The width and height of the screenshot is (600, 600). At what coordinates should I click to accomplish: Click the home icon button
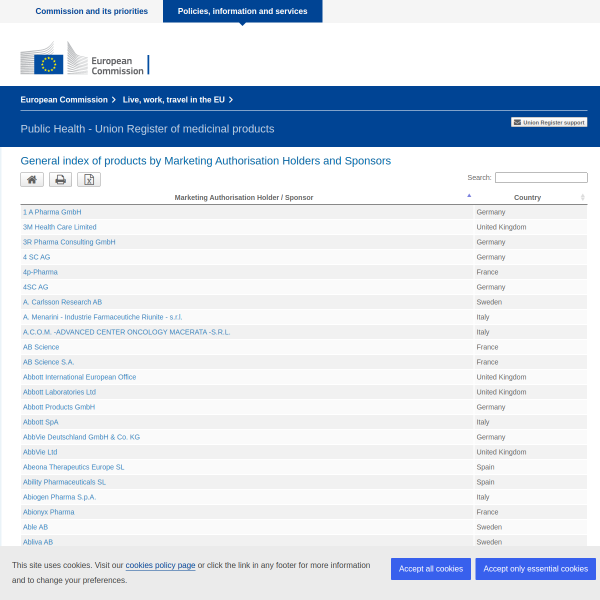coord(32,179)
